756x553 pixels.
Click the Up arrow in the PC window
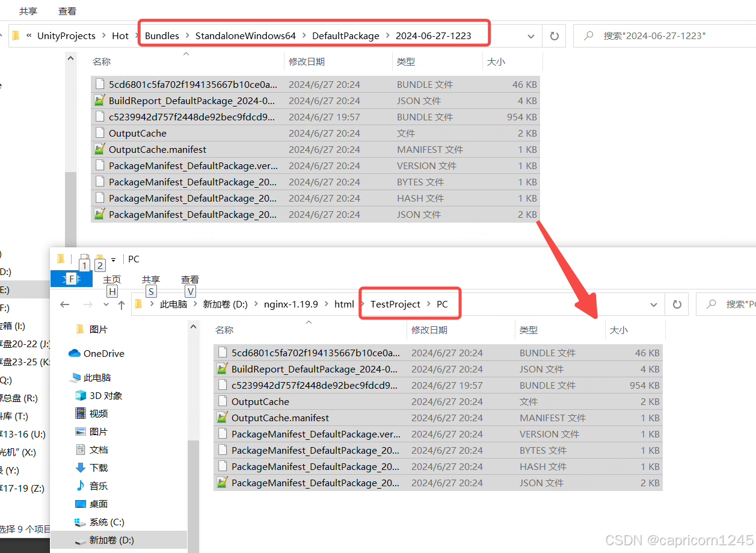coord(121,304)
